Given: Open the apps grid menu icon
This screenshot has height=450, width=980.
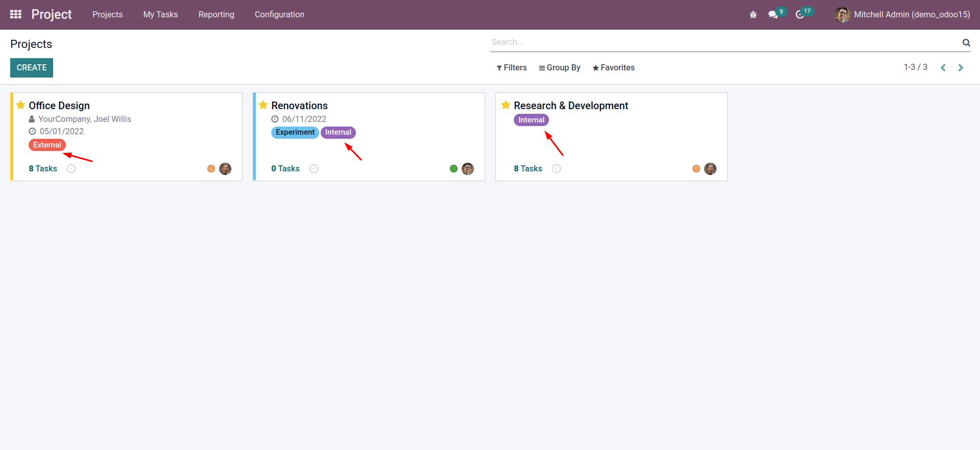Looking at the screenshot, I should pyautogui.click(x=16, y=14).
